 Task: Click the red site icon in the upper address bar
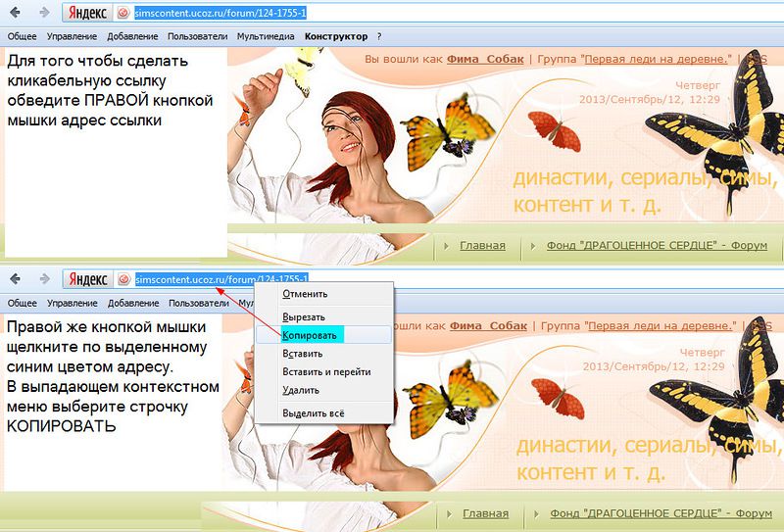point(123,14)
